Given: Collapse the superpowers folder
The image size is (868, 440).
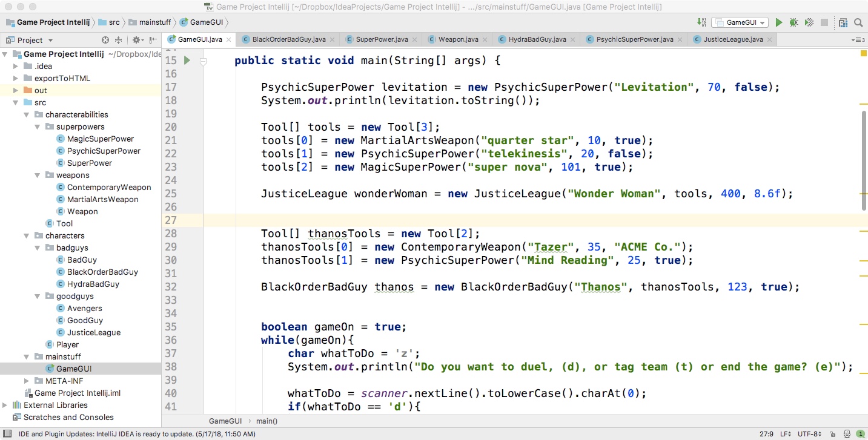Looking at the screenshot, I should coord(38,126).
